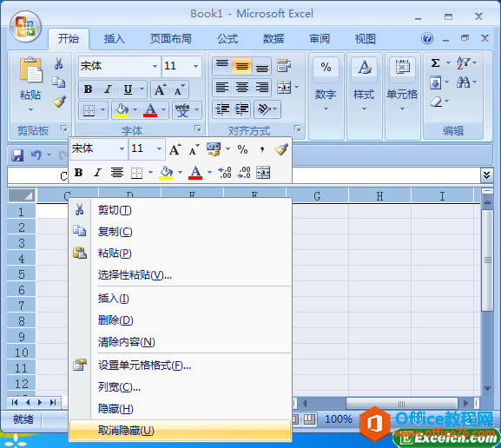The height and width of the screenshot is (448, 501).
Task: Increase font size in the ribbon
Action: 161,89
